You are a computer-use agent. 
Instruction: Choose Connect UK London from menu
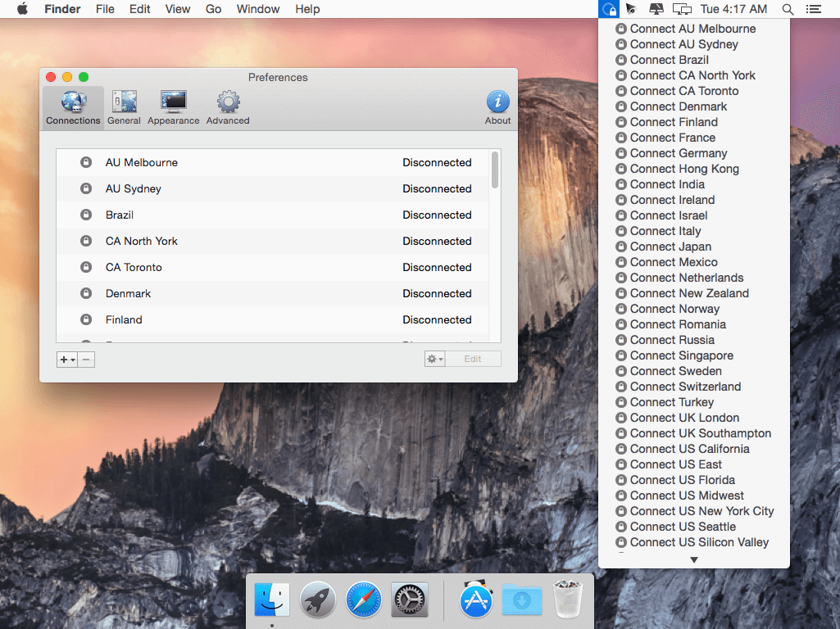pos(694,418)
